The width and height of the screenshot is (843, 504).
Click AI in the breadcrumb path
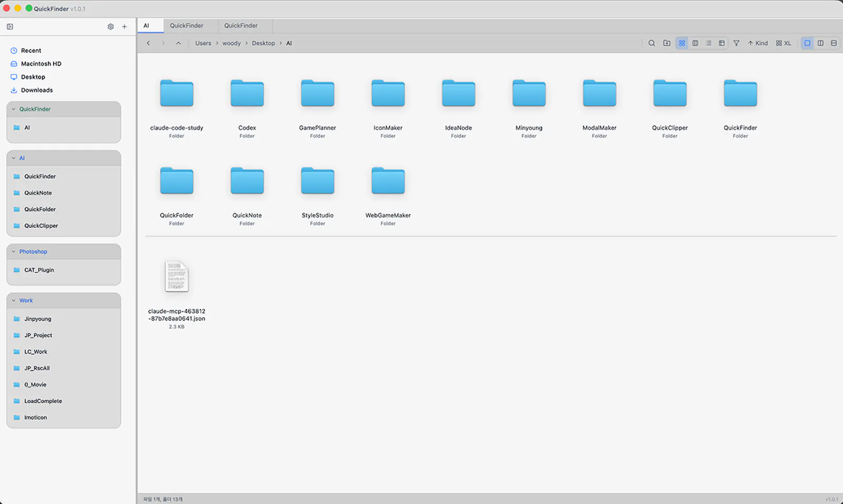pyautogui.click(x=289, y=43)
